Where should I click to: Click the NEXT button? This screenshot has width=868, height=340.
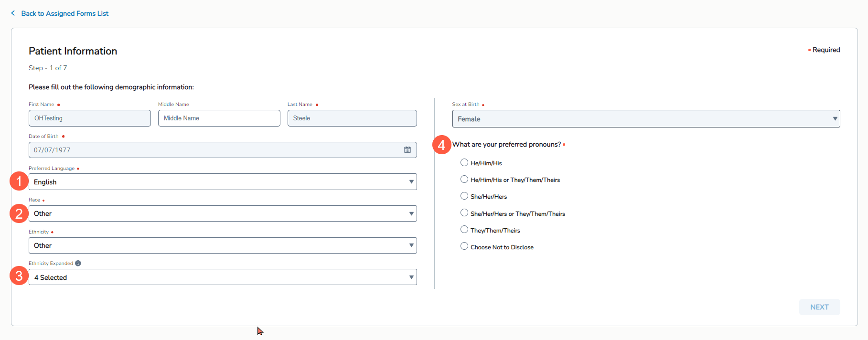(819, 307)
